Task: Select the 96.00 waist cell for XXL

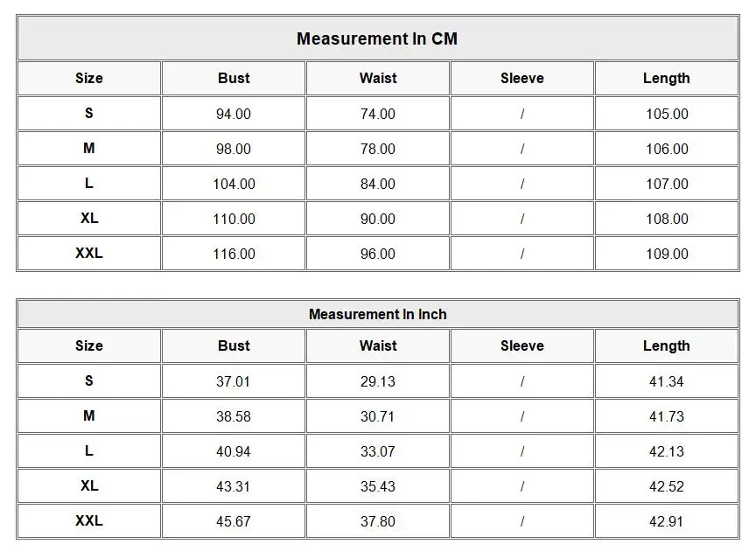Action: point(378,254)
